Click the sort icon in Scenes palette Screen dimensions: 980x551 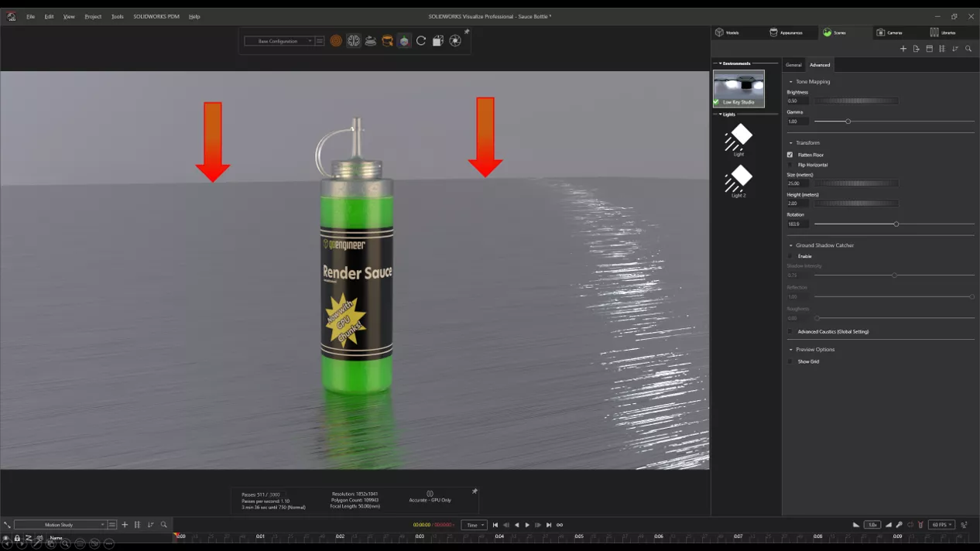955,49
